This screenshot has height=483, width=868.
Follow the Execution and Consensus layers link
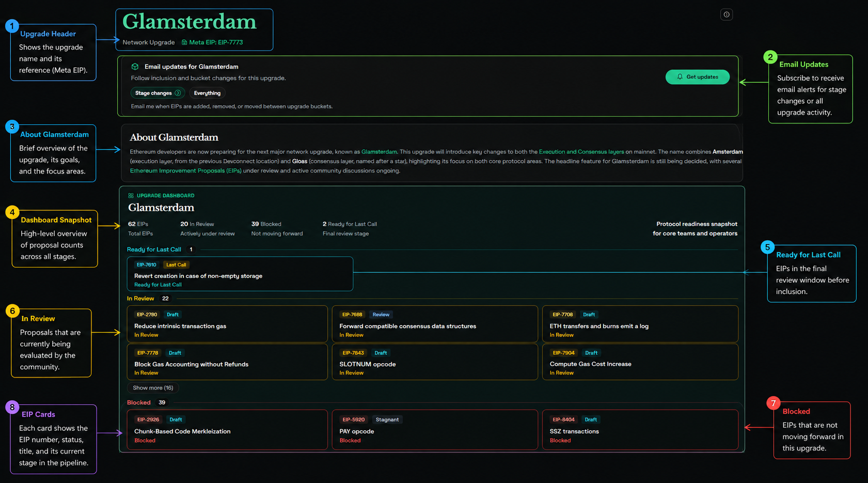click(581, 152)
